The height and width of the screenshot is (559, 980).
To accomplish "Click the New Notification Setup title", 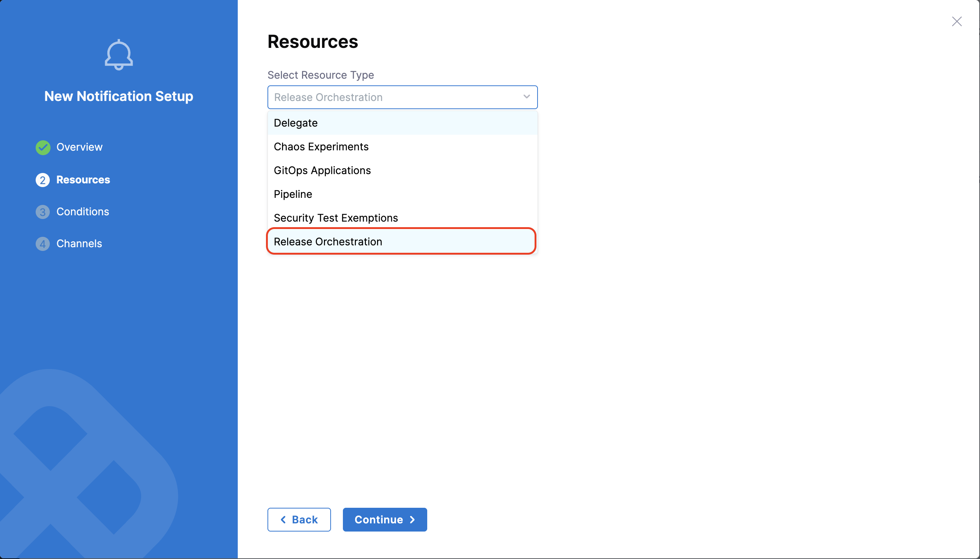I will tap(119, 96).
